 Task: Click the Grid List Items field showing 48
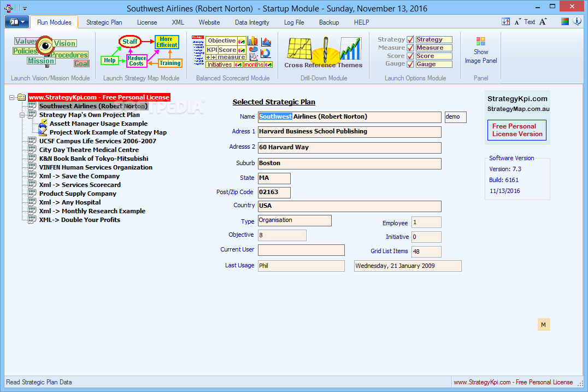[426, 251]
